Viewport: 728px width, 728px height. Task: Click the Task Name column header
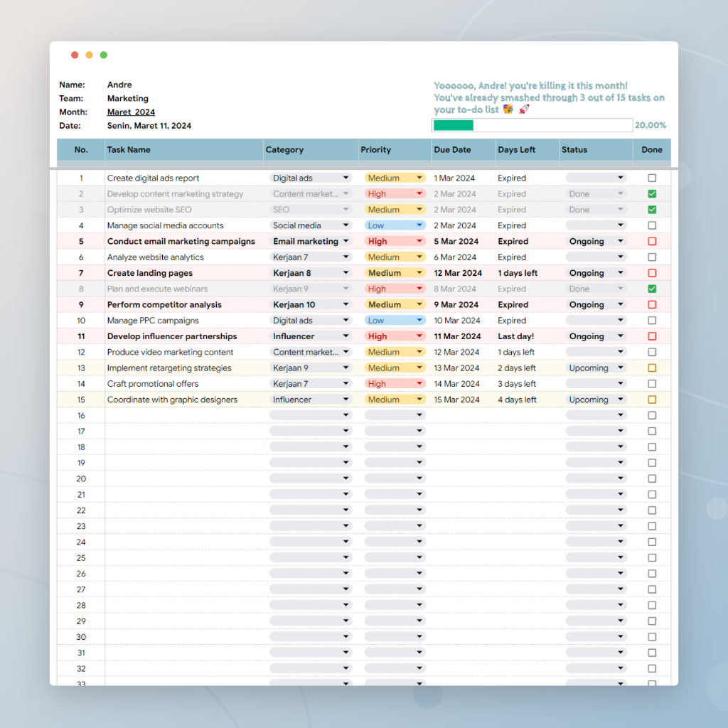[129, 150]
